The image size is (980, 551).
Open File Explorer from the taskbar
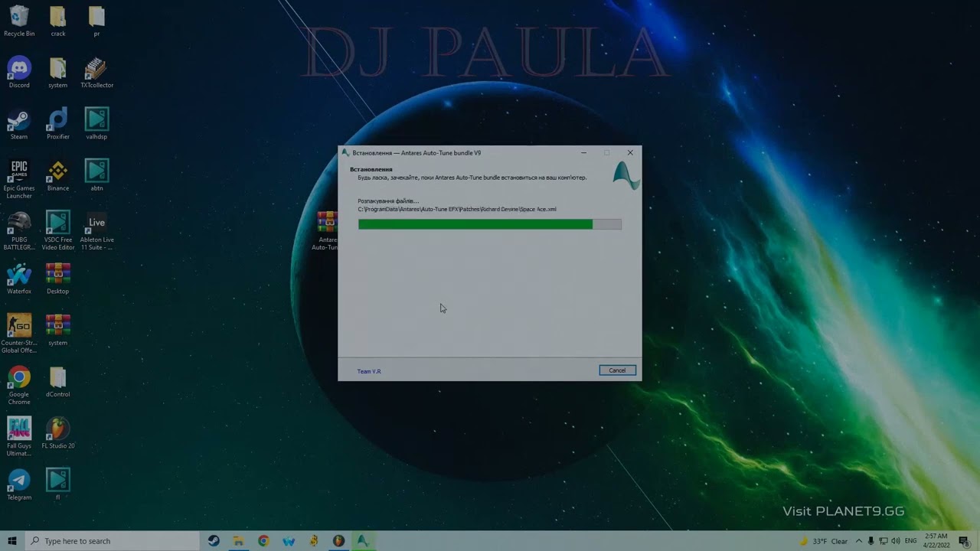[x=239, y=541]
